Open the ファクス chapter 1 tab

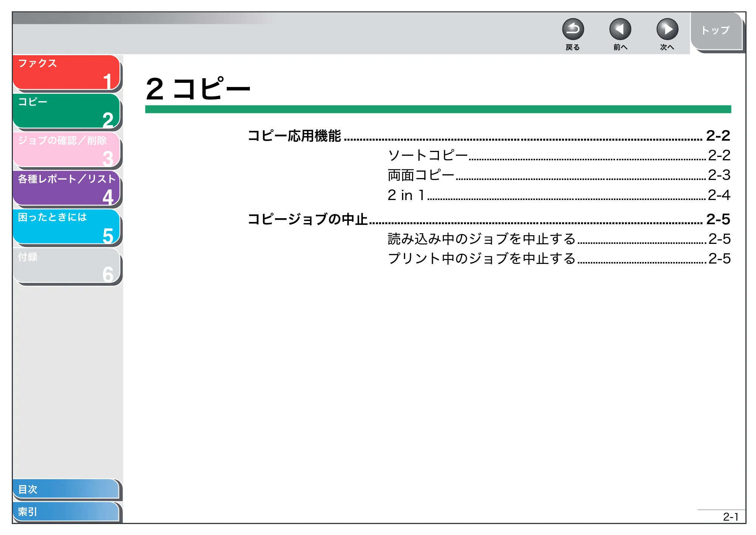(67, 73)
